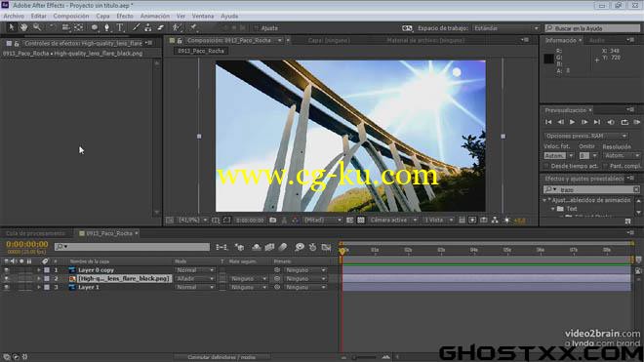The height and width of the screenshot is (362, 644).
Task: Open the Animación menu
Action: (x=155, y=16)
